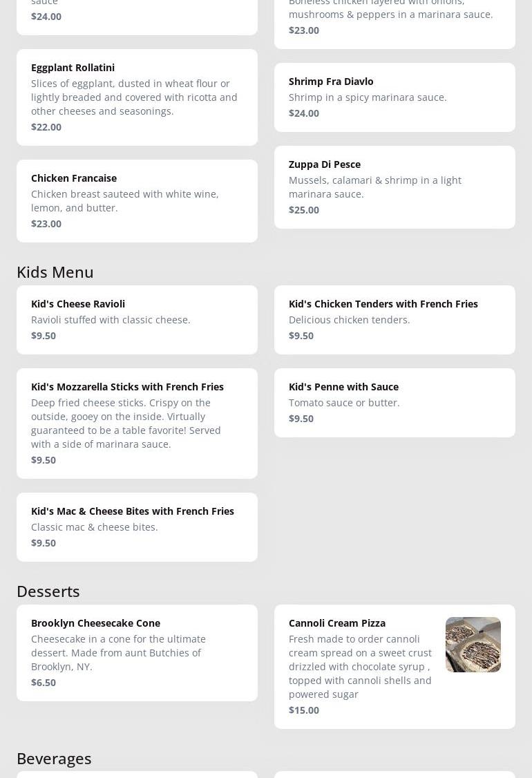The width and height of the screenshot is (532, 778).
Task: Click the $22.00 Eggplant Rollatini price
Action: point(46,126)
